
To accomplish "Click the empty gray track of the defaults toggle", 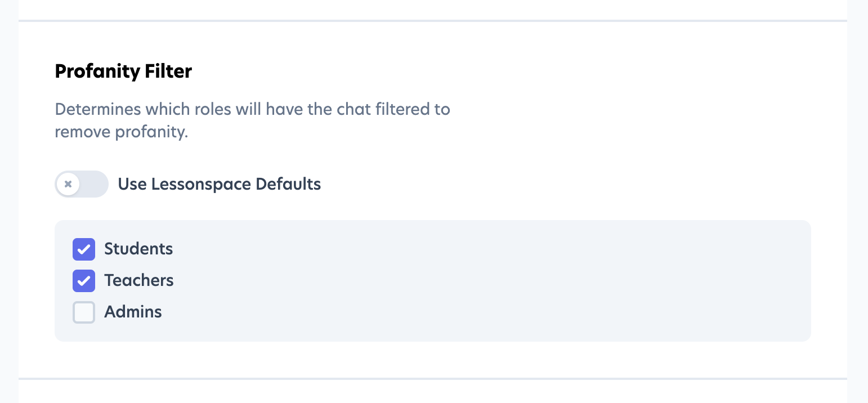I will (x=95, y=184).
